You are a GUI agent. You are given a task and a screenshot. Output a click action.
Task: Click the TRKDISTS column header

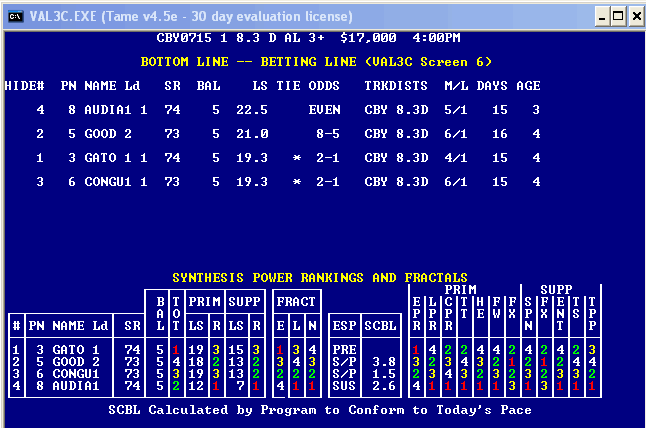coord(396,86)
